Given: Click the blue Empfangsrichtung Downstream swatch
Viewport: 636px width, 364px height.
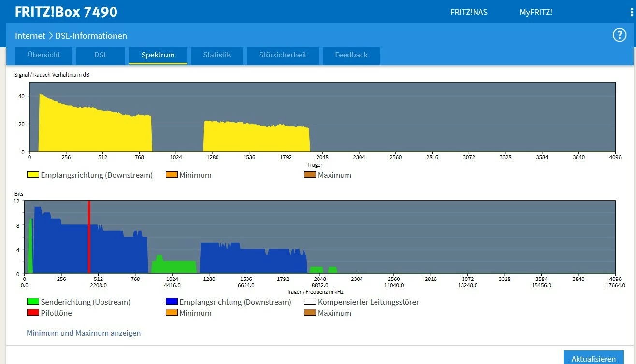Looking at the screenshot, I should (x=172, y=302).
